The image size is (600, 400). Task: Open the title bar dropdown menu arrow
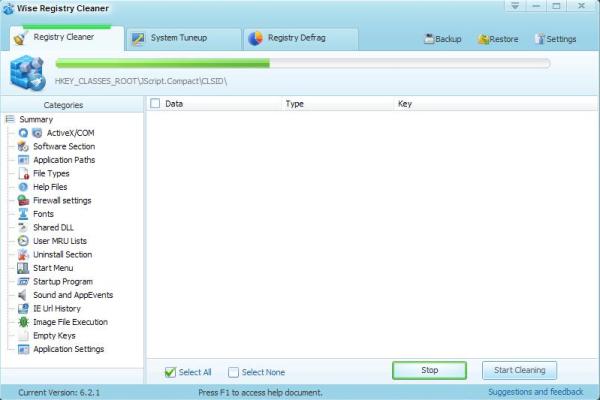[515, 6]
